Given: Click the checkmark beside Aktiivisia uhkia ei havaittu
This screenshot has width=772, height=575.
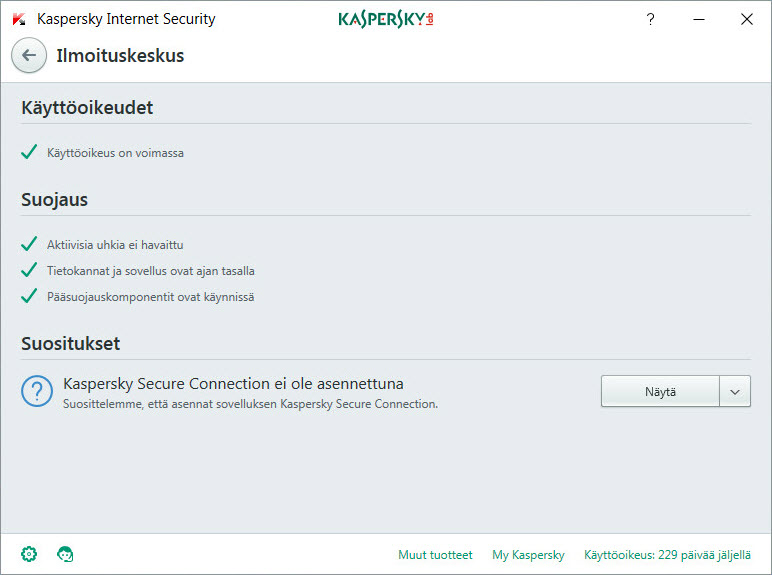Looking at the screenshot, I should tap(29, 245).
